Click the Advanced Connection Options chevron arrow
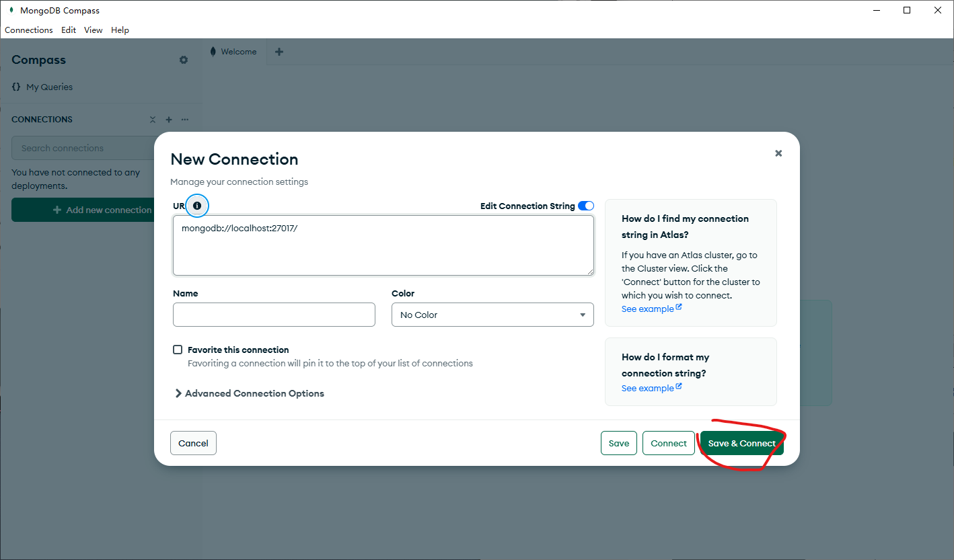 coord(178,393)
